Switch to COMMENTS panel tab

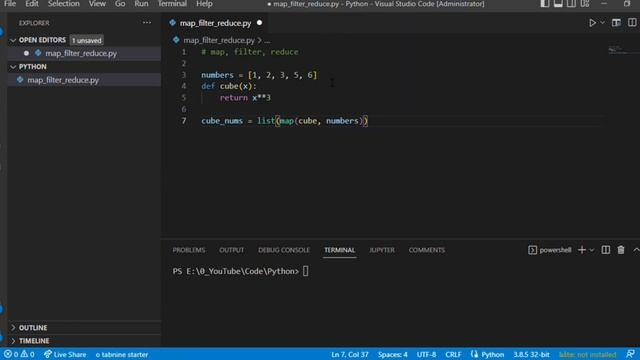tap(427, 250)
